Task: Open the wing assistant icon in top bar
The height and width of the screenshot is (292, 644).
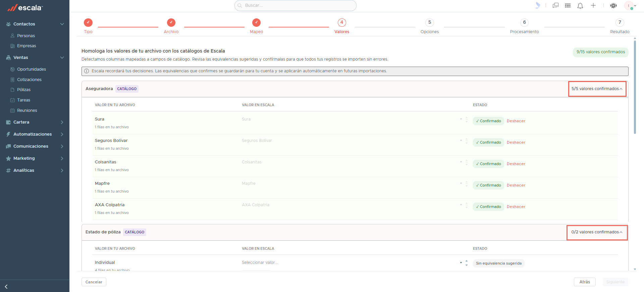Action: pos(538,5)
